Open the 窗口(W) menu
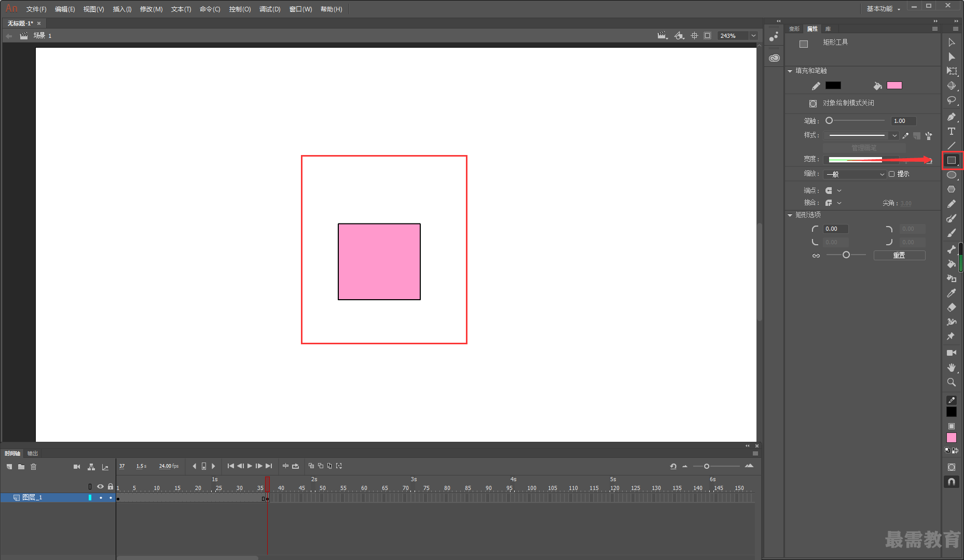The height and width of the screenshot is (560, 964). point(300,9)
